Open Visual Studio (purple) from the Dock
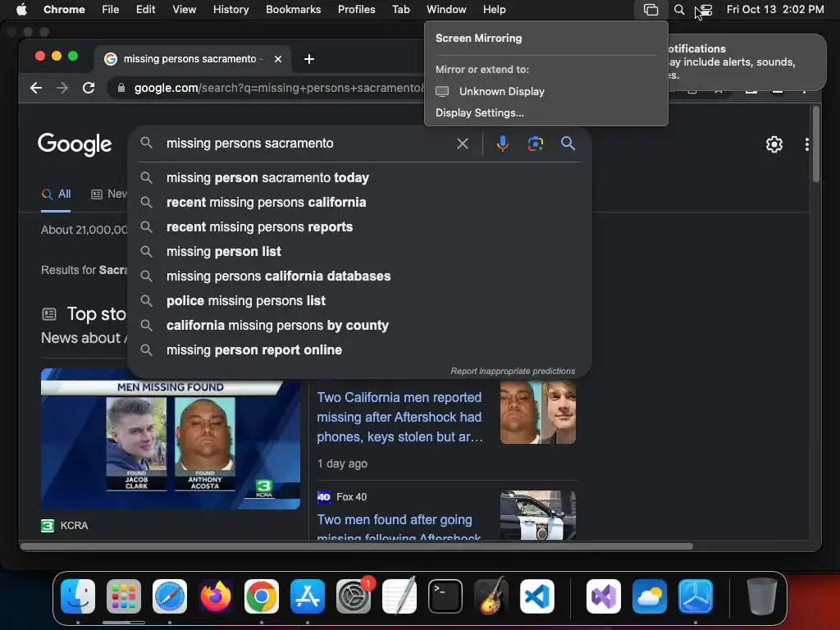840x630 pixels. [x=604, y=596]
